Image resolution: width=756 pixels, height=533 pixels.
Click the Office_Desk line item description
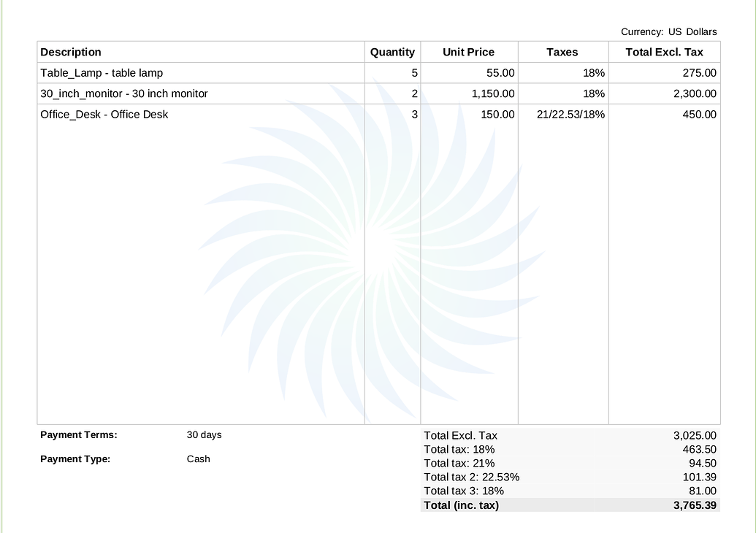[104, 114]
